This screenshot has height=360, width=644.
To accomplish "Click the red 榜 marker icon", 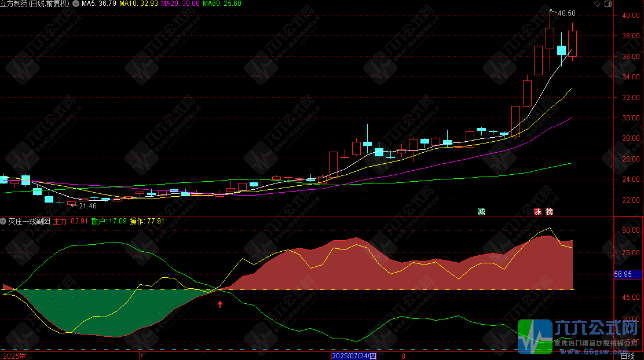I will 550,211.
